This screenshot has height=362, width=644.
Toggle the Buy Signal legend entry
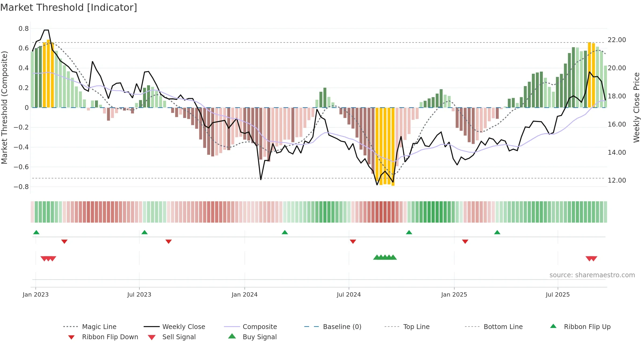click(252, 337)
